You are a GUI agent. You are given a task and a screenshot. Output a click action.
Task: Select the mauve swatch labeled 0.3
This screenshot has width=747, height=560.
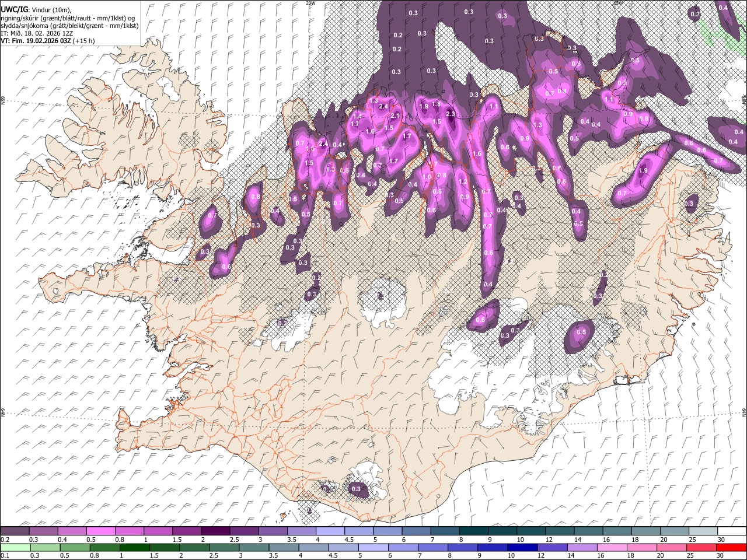(43, 531)
